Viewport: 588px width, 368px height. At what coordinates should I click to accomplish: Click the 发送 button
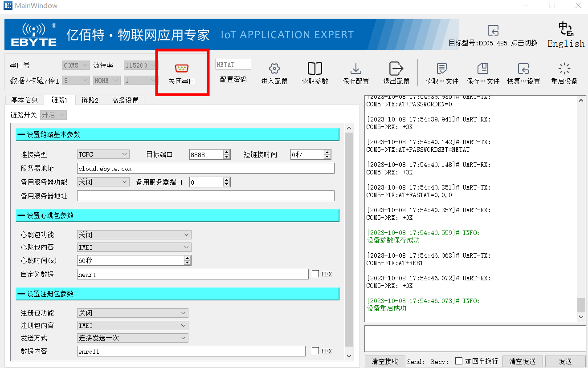tap(565, 361)
